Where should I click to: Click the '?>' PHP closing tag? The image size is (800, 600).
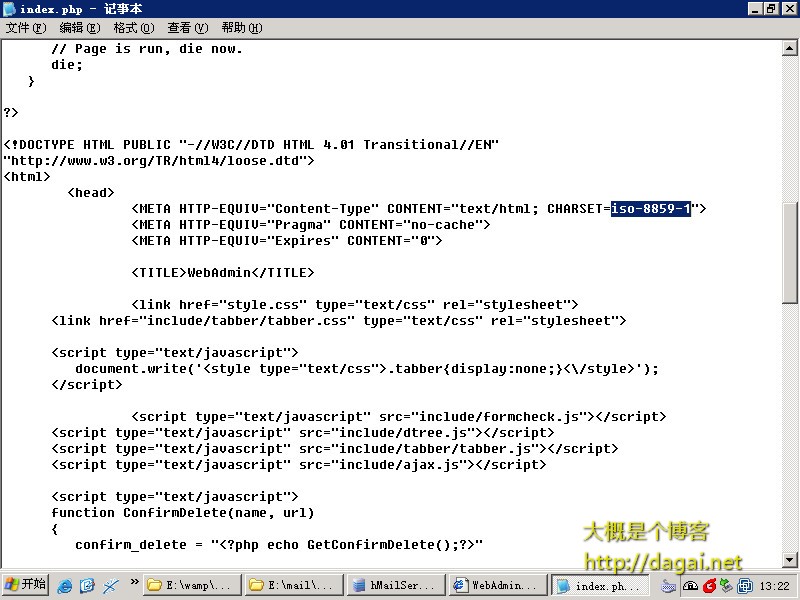coord(11,112)
